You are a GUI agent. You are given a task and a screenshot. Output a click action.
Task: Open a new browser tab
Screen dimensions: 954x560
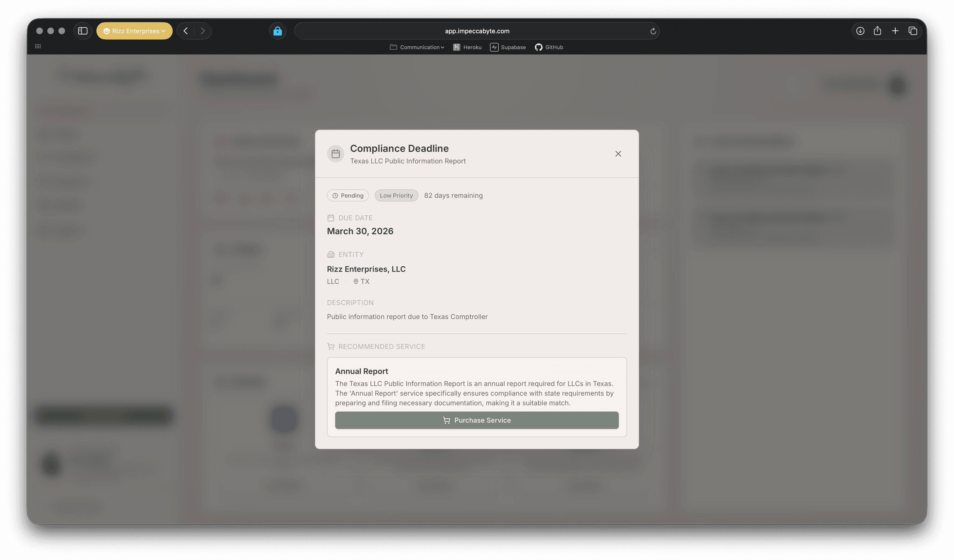[x=895, y=31]
